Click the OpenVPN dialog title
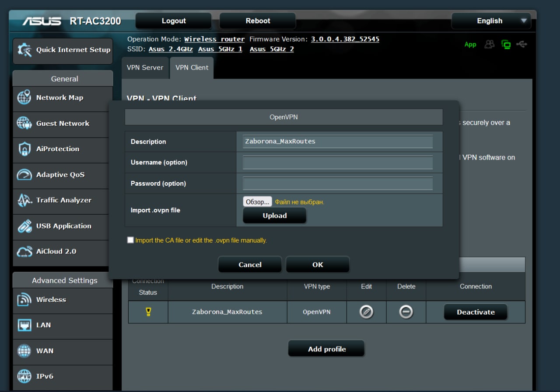The image size is (560, 392). (283, 117)
